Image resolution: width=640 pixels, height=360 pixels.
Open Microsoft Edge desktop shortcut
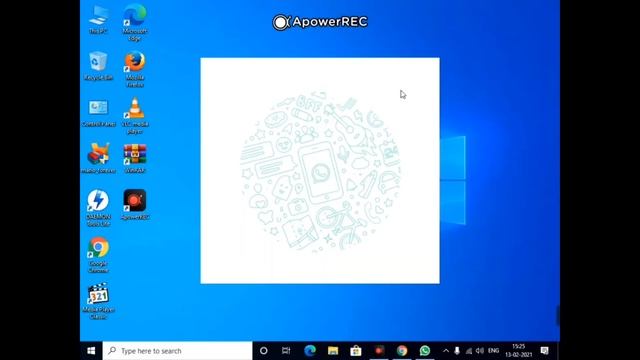pyautogui.click(x=135, y=22)
